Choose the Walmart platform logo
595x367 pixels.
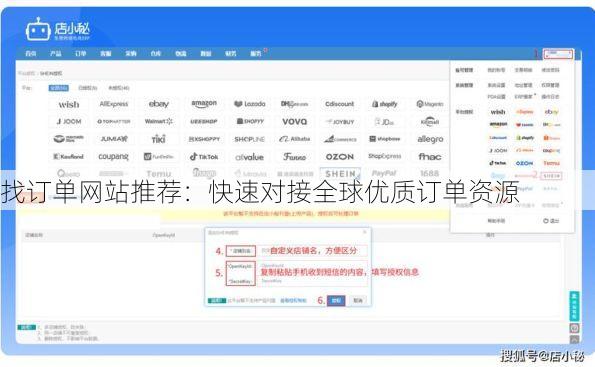click(x=159, y=121)
